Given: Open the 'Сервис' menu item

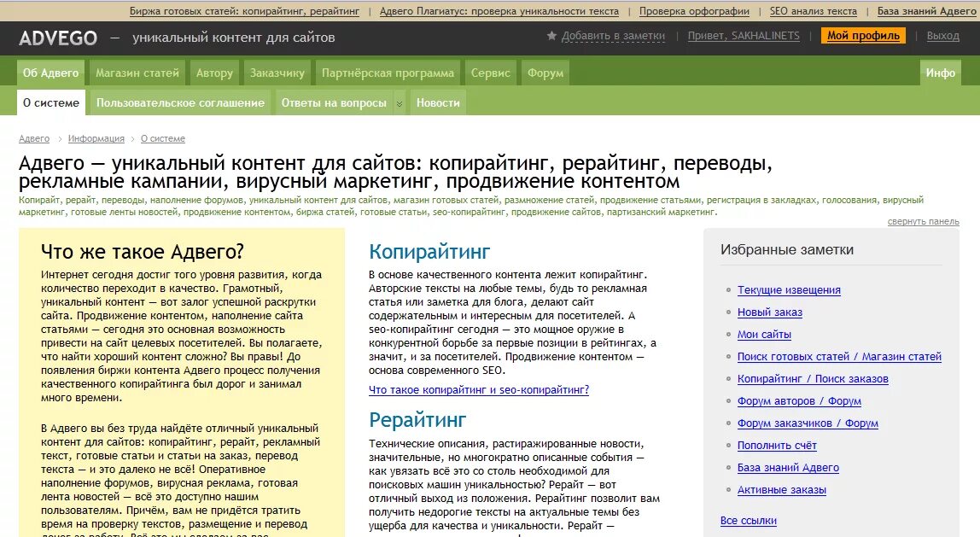Looking at the screenshot, I should click(490, 73).
